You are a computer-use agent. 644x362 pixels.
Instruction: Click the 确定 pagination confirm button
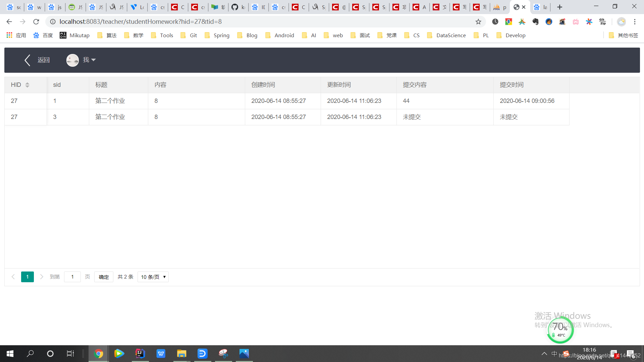point(104,277)
